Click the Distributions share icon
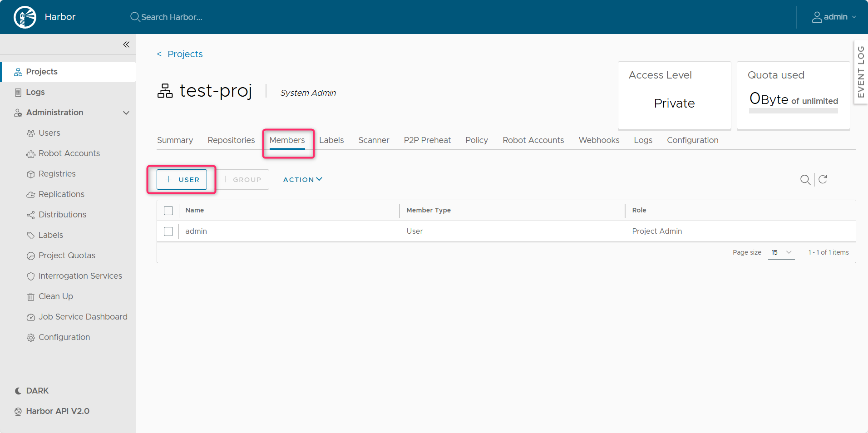 [x=31, y=215]
